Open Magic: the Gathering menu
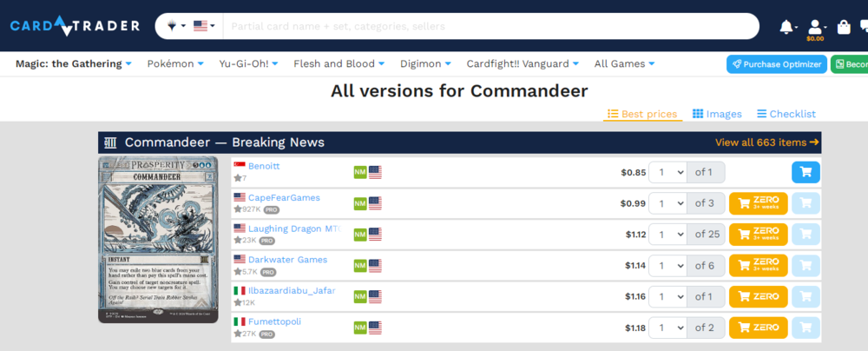This screenshot has height=351, width=868. pos(74,63)
